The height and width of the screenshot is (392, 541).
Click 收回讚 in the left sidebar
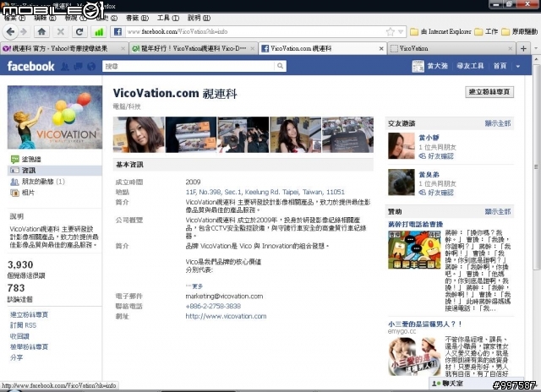(x=19, y=335)
